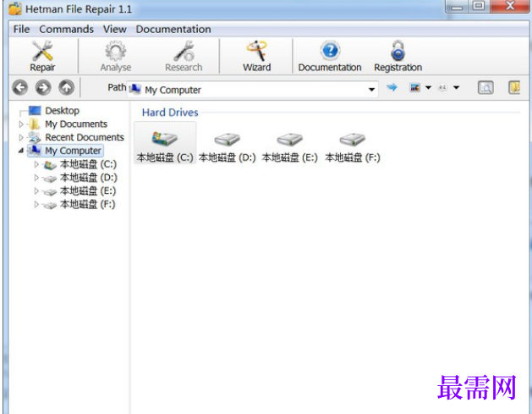Click the Path field showing My Computer
The height and width of the screenshot is (414, 532).
(252, 90)
